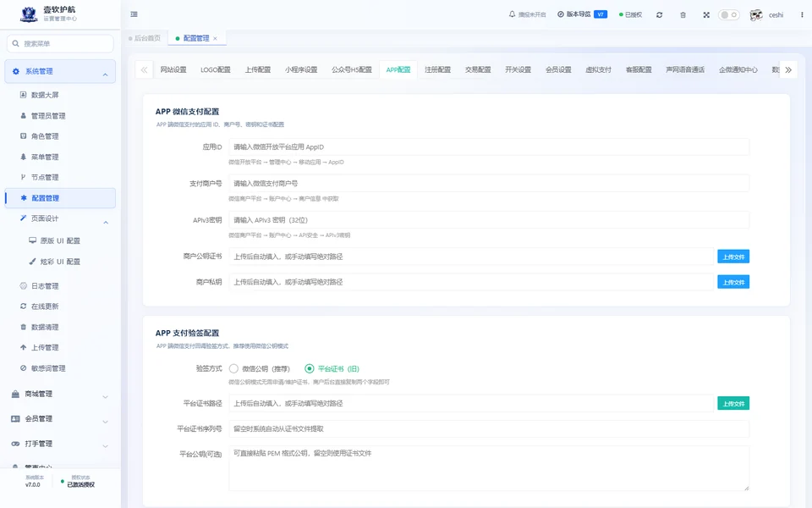Switch to the LOGO配置 tab
The height and width of the screenshot is (508, 812).
[x=216, y=69]
